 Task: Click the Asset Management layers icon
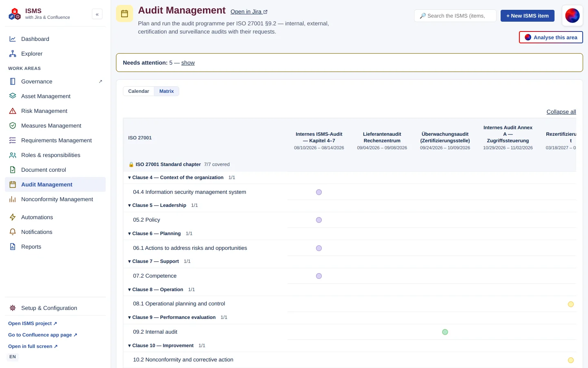(13, 96)
